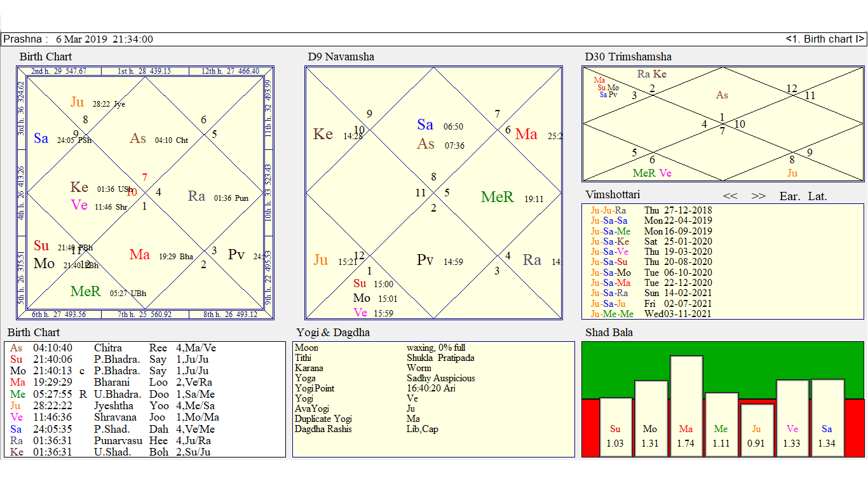Click the Sa planet symbol in Birth Chart
Screen dimensions: 868x488
[40, 139]
